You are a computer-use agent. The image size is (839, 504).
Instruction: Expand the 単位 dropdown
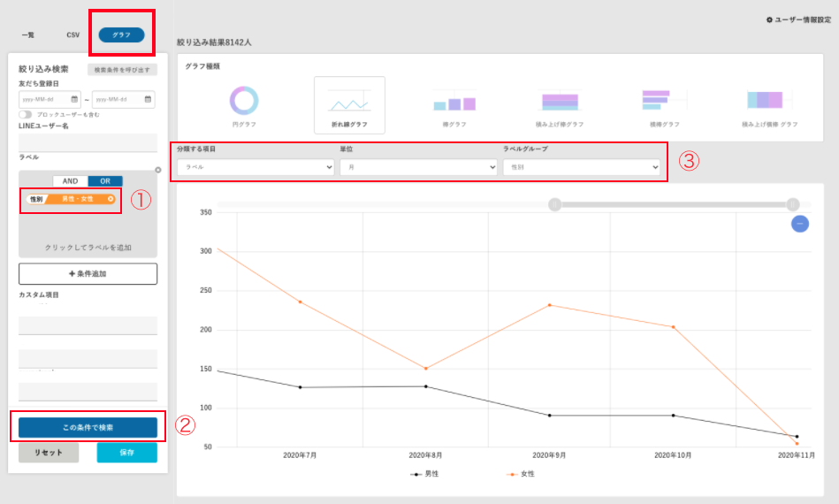tap(418, 166)
